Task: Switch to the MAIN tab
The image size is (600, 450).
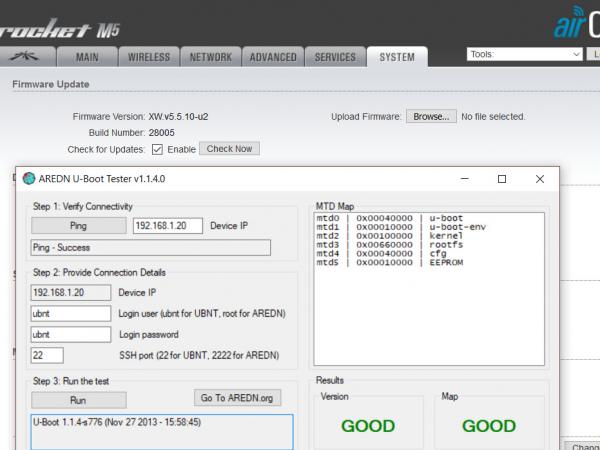Action: coord(87,57)
